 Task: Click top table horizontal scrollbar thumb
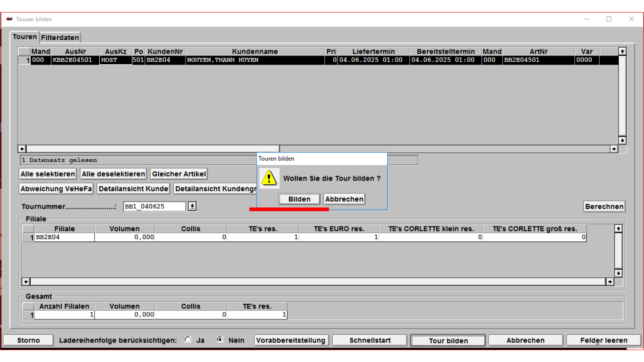pos(153,149)
